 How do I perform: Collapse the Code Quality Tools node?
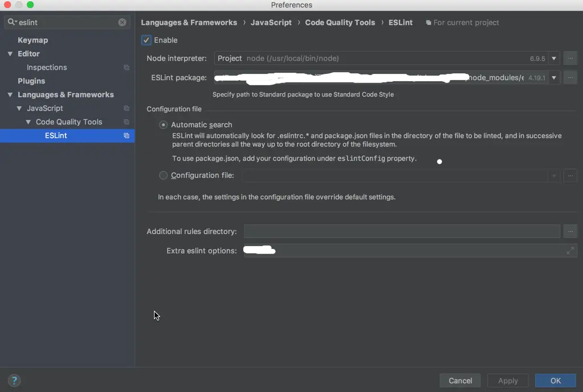[x=28, y=122]
